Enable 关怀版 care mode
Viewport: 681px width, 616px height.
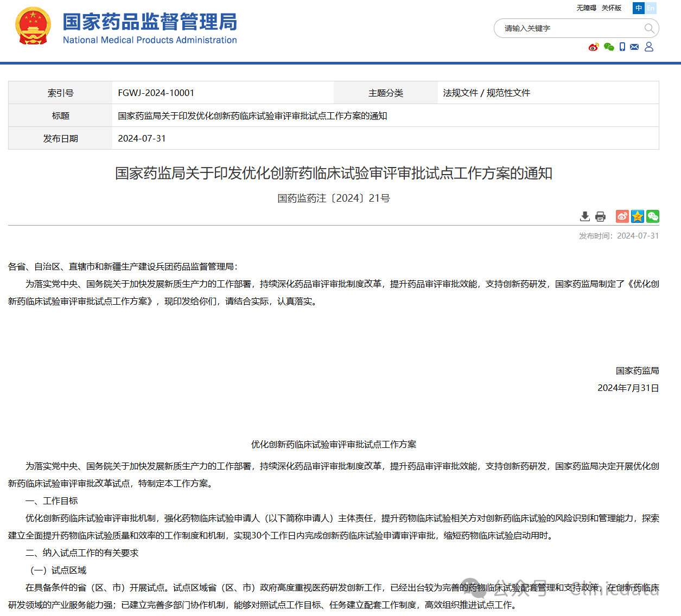pos(612,8)
